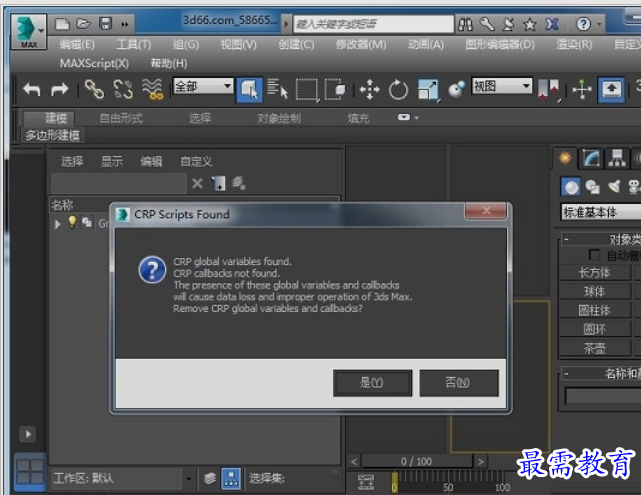Click the Autodesk Exchange X icon
The height and width of the screenshot is (495, 641).
[x=551, y=25]
